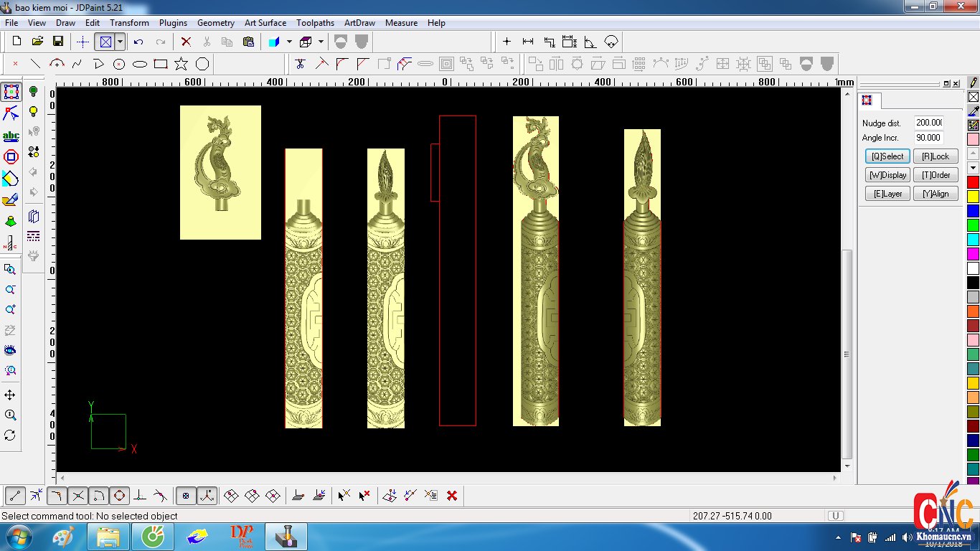Select the polygon octagon drawing tool
This screenshot has width=980, height=551.
[202, 64]
